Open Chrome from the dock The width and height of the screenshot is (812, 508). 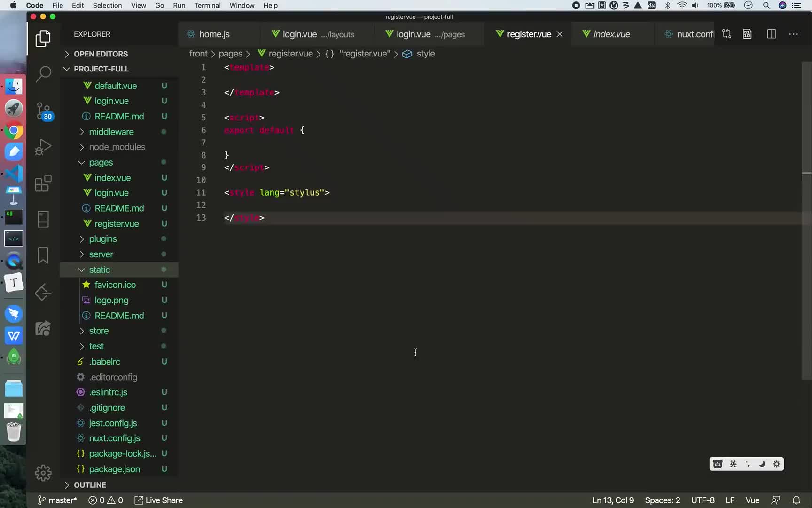(x=14, y=130)
